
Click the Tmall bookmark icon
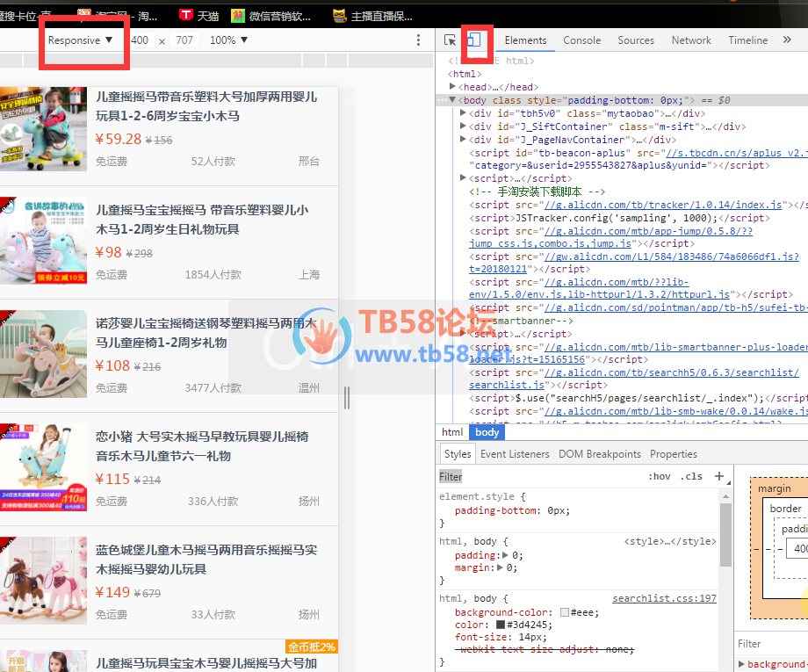point(186,16)
